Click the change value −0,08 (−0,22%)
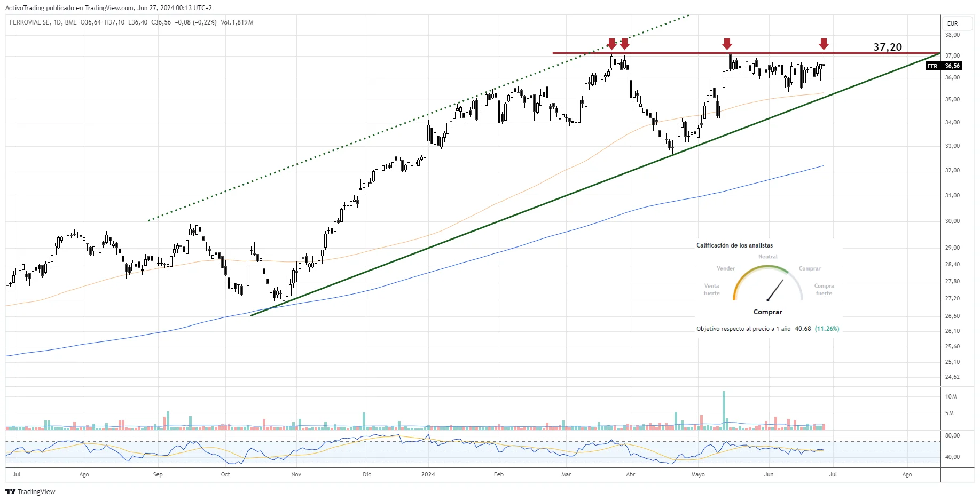 click(195, 22)
